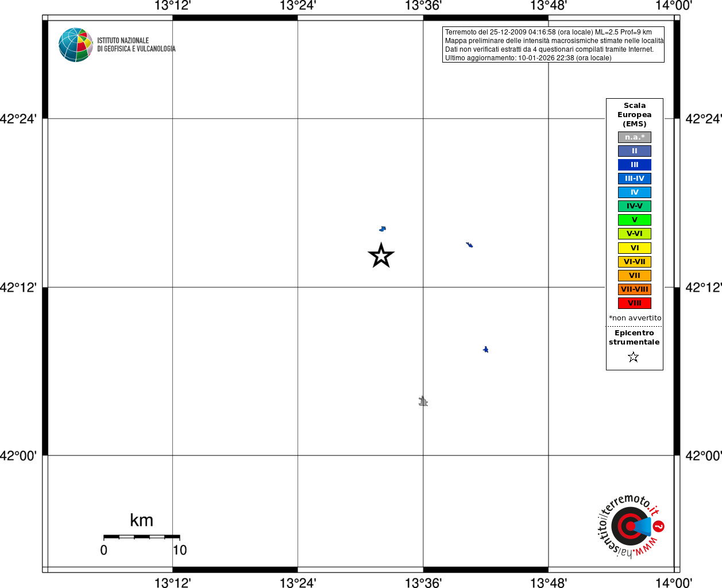Click 'ISTITUTO NAZIONALE DI GEOFISICA E VULCANOLOGIA' text
Viewport: 722px width, 588px height.
click(136, 45)
